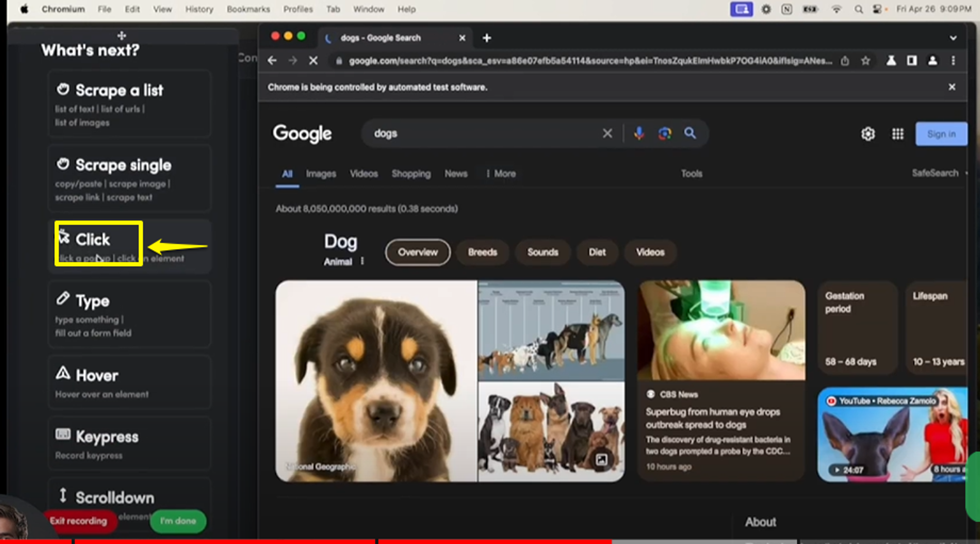
Task: Open Google Lens image search
Action: pos(665,133)
